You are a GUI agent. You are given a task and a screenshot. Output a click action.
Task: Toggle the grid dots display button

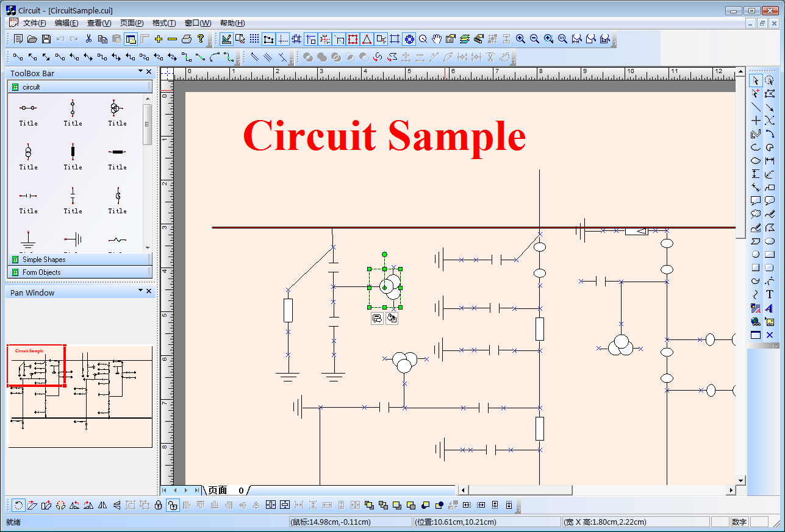coord(254,39)
